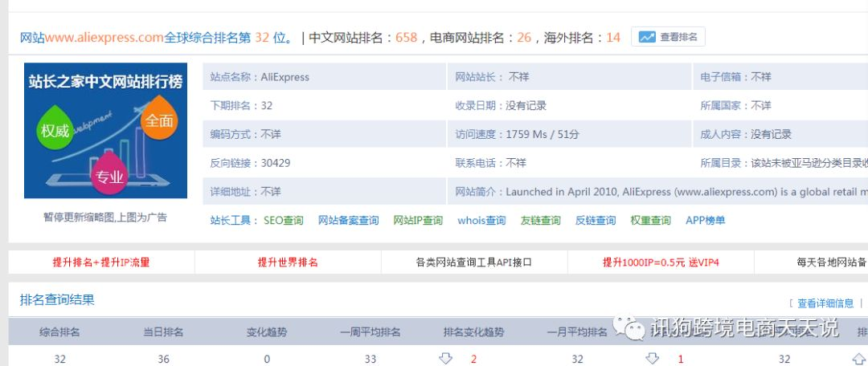This screenshot has width=868, height=366.
Task: Click 提升排名+提升IP流量 banner link
Action: (101, 262)
